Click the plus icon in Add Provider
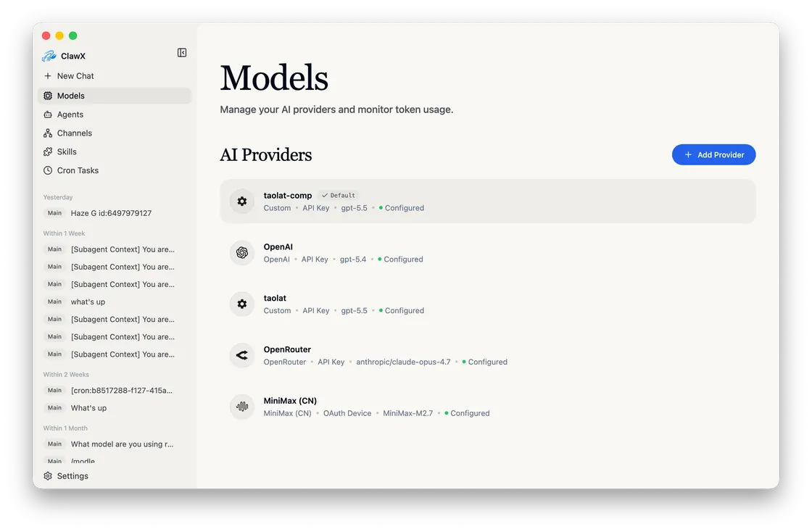Viewport: 812px width, 532px height. pos(688,154)
